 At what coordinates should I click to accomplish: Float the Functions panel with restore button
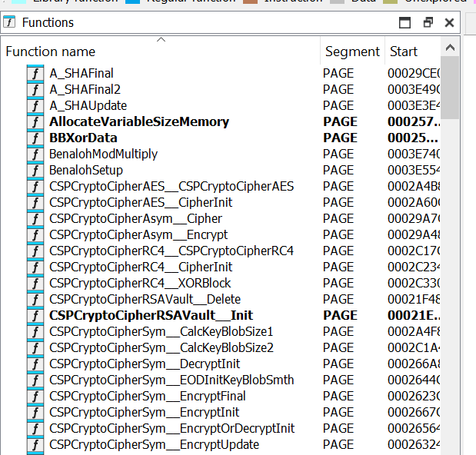[428, 22]
